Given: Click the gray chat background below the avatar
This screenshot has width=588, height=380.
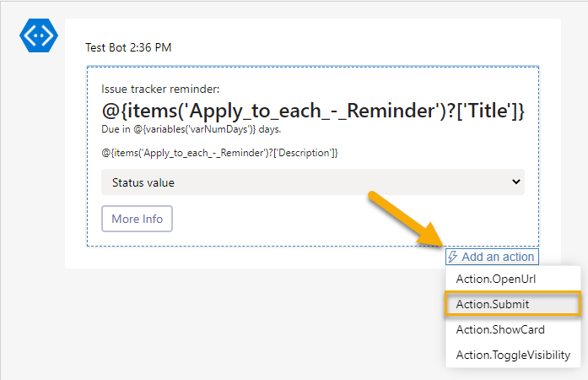Looking at the screenshot, I should click(34, 211).
